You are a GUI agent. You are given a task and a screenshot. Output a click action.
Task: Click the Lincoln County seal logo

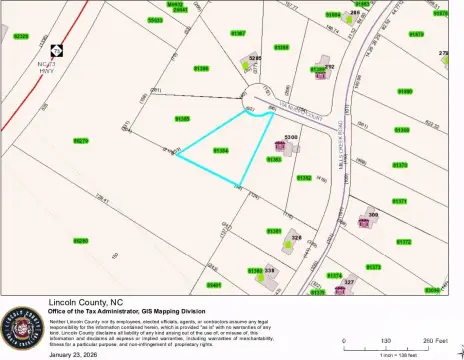(x=22, y=328)
